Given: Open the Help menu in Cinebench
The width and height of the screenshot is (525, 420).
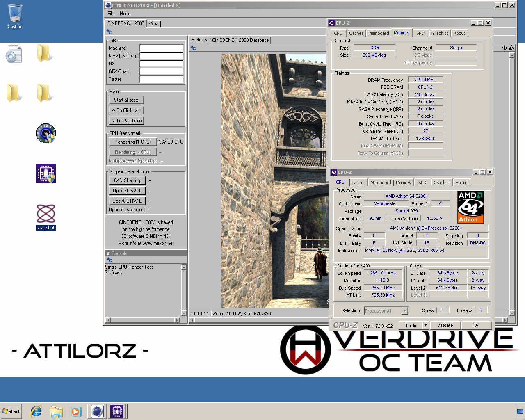Looking at the screenshot, I should (x=124, y=14).
